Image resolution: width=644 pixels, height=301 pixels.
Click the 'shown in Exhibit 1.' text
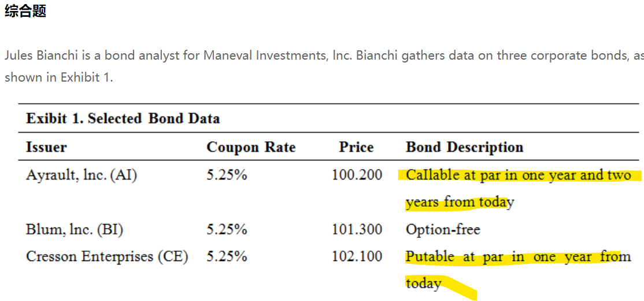tap(58, 77)
